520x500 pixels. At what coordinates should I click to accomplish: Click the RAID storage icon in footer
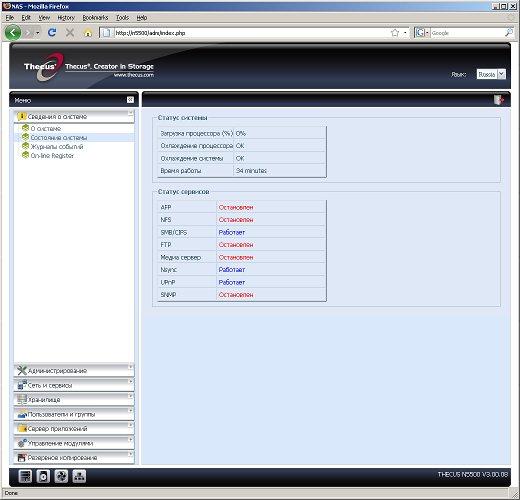25,476
